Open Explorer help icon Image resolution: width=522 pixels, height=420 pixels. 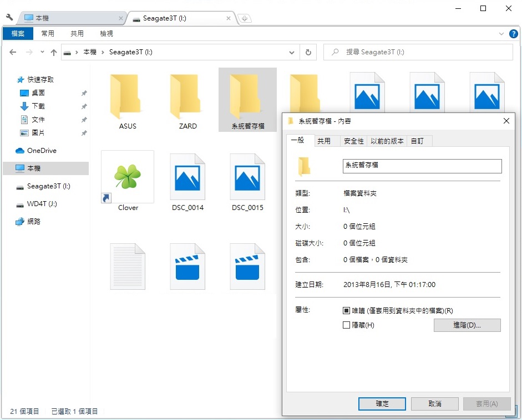coord(514,34)
